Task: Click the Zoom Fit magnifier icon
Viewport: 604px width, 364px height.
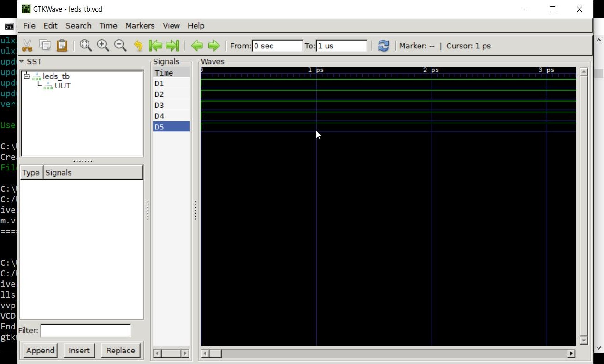Action: point(85,46)
